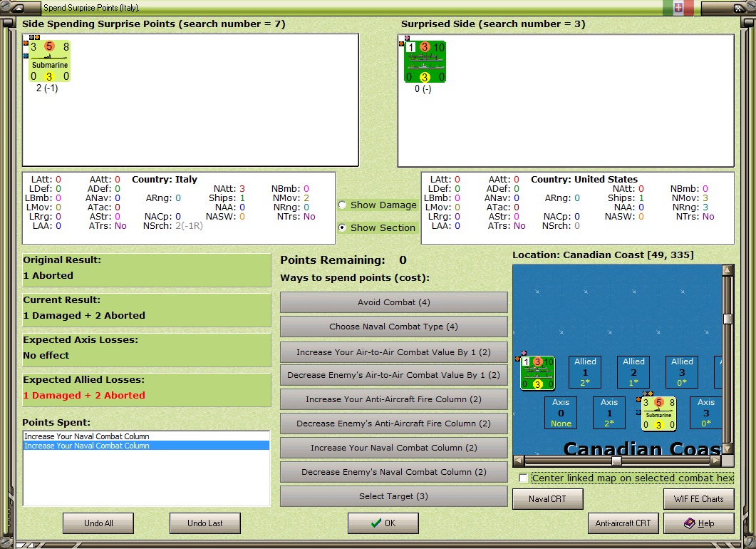Click the Allied 1 sea box section
This screenshot has width=756, height=549.
585,372
